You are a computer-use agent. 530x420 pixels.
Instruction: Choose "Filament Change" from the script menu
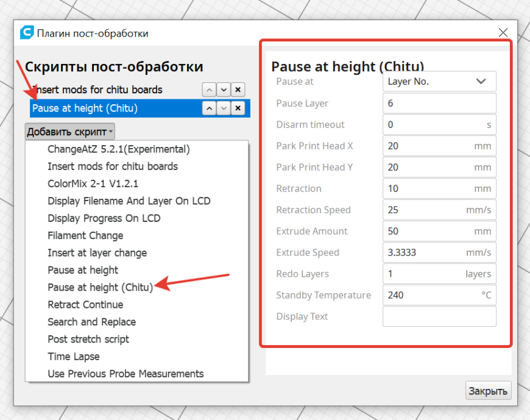click(85, 235)
